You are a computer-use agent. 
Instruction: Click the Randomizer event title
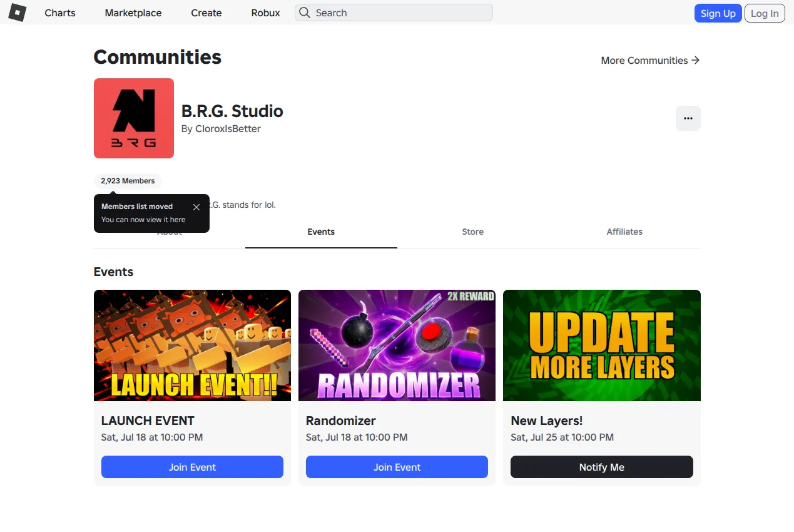pyautogui.click(x=341, y=421)
